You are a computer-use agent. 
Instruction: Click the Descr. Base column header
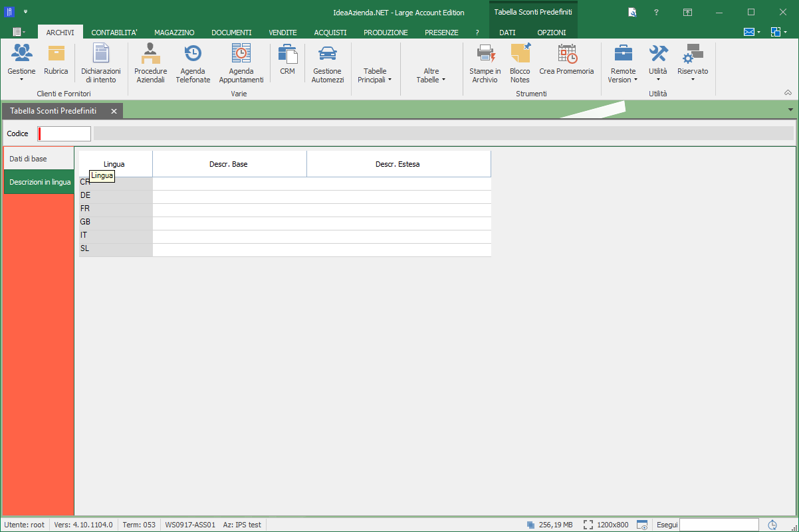pos(229,164)
